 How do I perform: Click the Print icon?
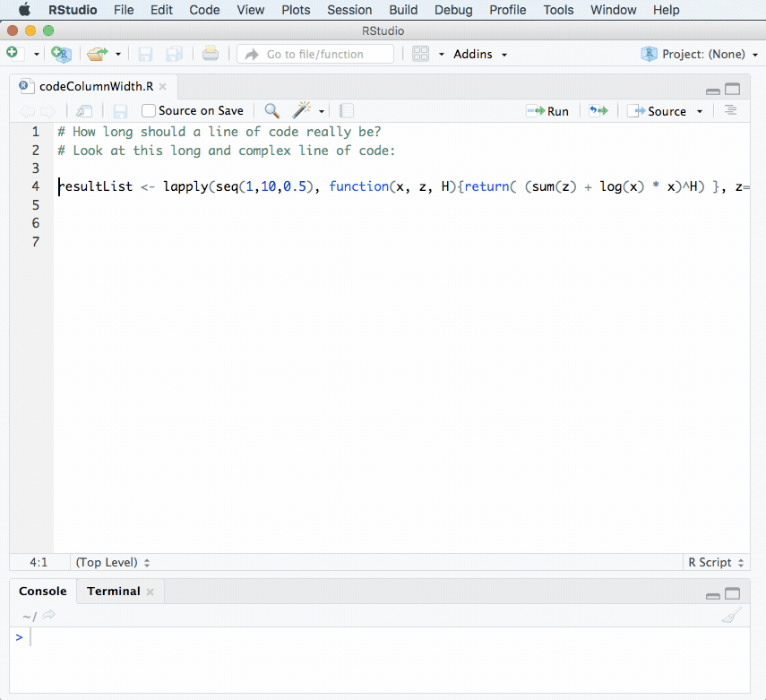(x=211, y=54)
